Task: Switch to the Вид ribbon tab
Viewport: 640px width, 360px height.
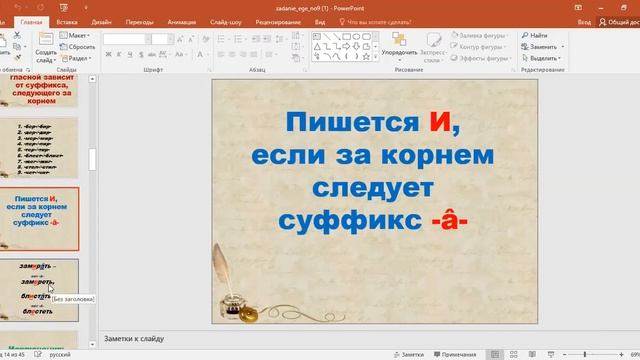Action: tap(320, 22)
